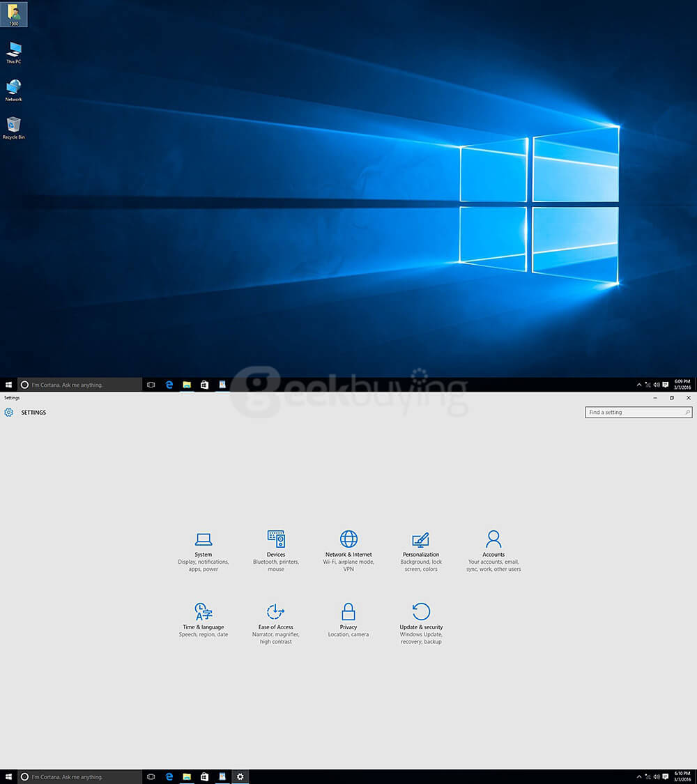Focus Cortana search box under the desktop wallpaper

tap(80, 385)
